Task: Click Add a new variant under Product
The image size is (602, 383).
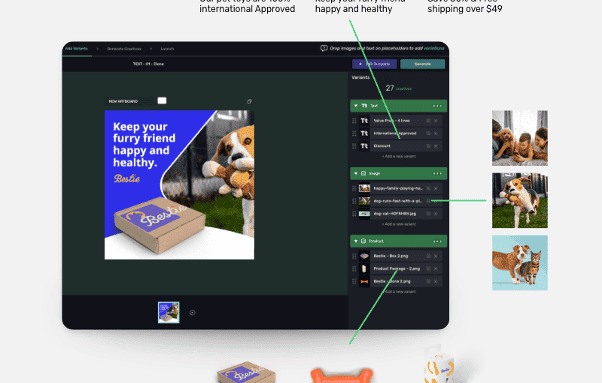Action: [399, 292]
